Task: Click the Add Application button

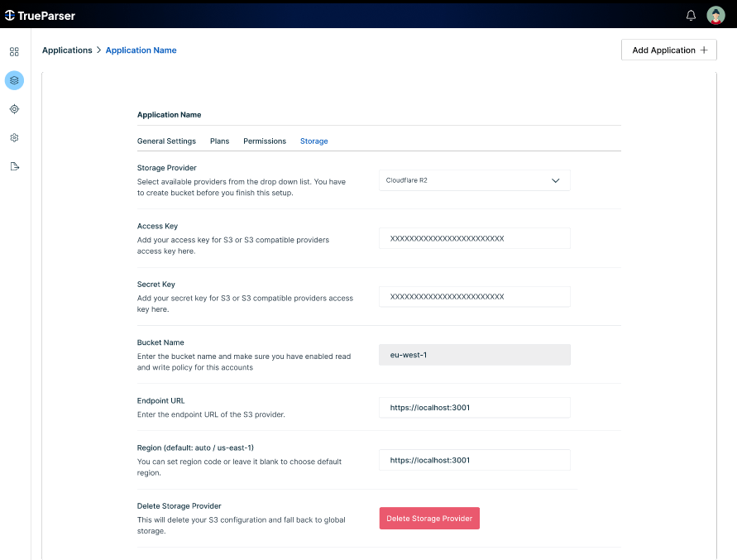Action: click(x=668, y=50)
